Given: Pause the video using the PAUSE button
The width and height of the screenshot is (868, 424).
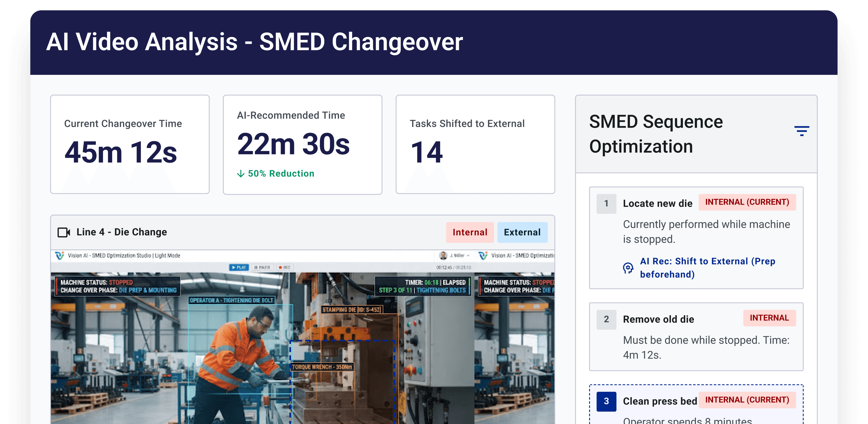Looking at the screenshot, I should (x=262, y=267).
